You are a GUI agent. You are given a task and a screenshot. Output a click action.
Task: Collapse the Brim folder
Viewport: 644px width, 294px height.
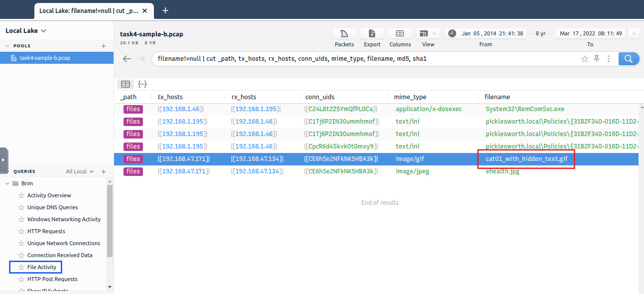pyautogui.click(x=7, y=183)
